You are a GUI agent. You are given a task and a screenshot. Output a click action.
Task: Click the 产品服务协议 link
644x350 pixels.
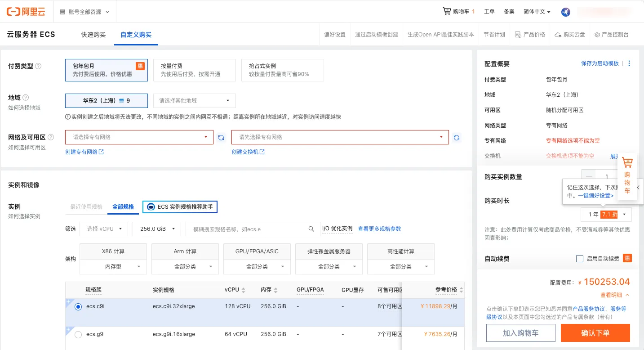[x=589, y=309]
